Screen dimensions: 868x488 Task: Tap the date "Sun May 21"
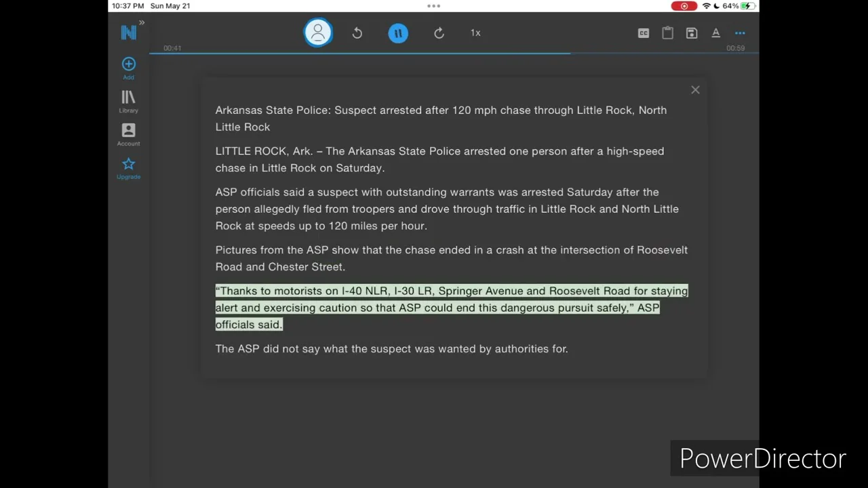170,6
